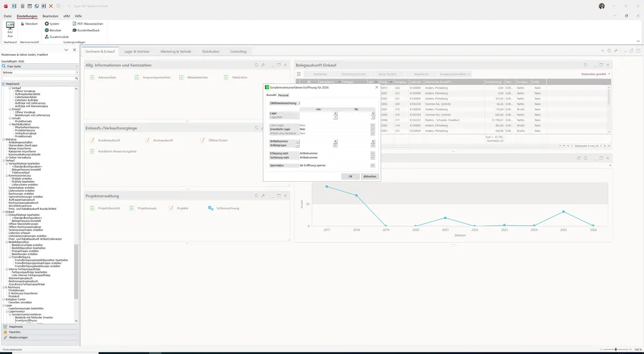
Task: Click the Zählistenbezeichnung input field
Action: coord(337,103)
